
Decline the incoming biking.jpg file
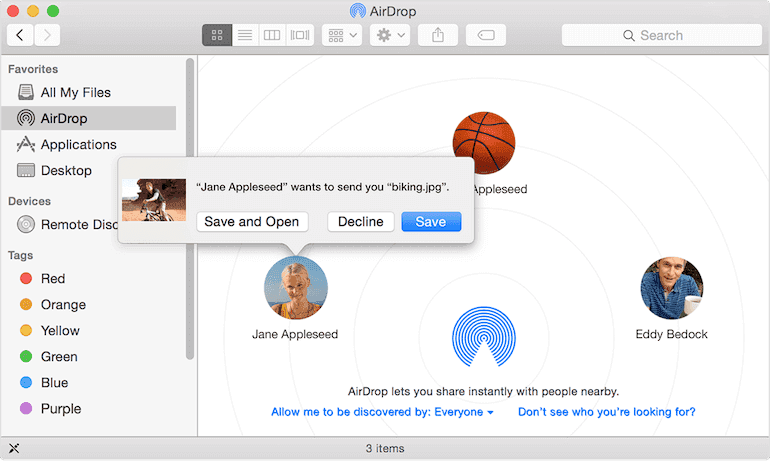pyautogui.click(x=361, y=221)
